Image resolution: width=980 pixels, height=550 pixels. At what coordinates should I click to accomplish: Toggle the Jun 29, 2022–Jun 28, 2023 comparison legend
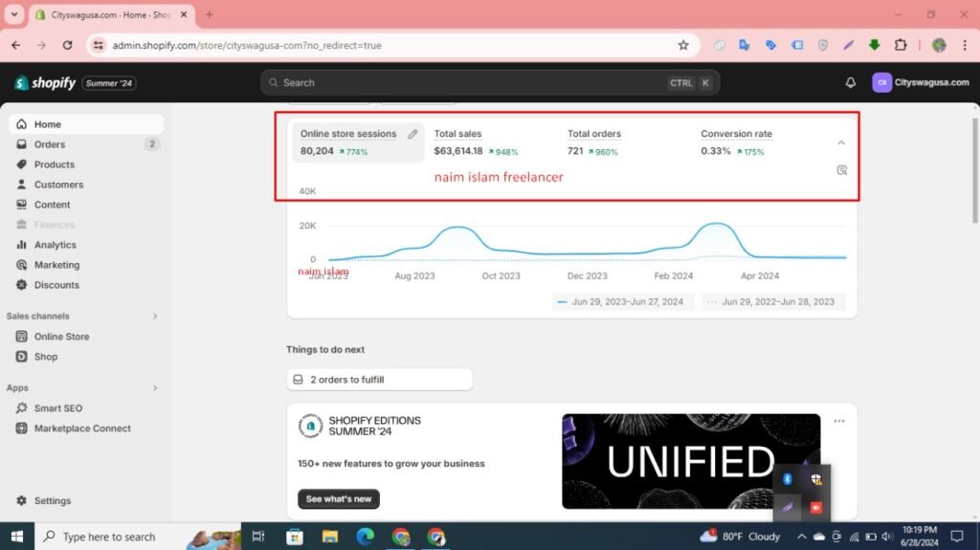tap(775, 301)
